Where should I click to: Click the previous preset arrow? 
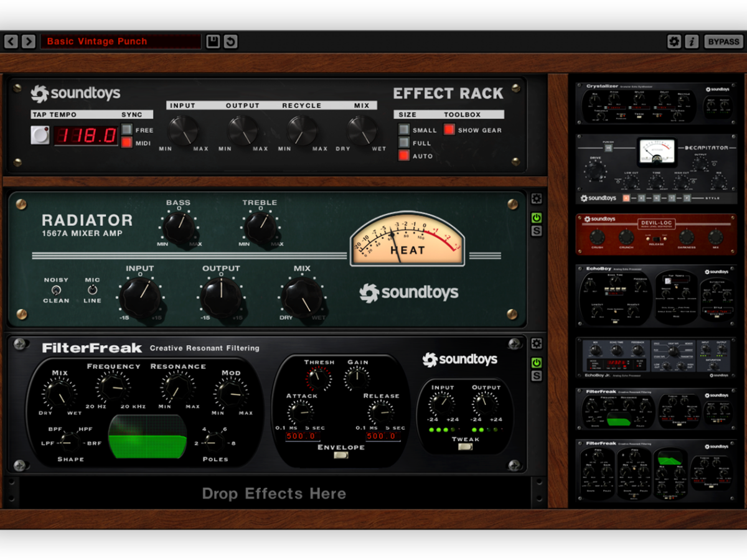[11, 42]
